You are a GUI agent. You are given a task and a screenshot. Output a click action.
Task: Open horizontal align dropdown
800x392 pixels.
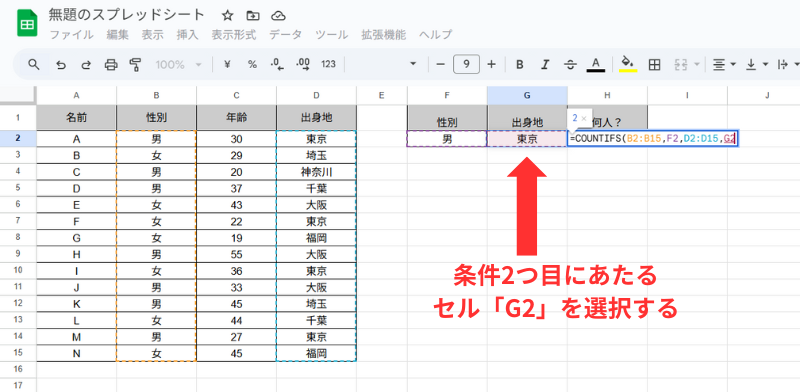click(x=723, y=64)
